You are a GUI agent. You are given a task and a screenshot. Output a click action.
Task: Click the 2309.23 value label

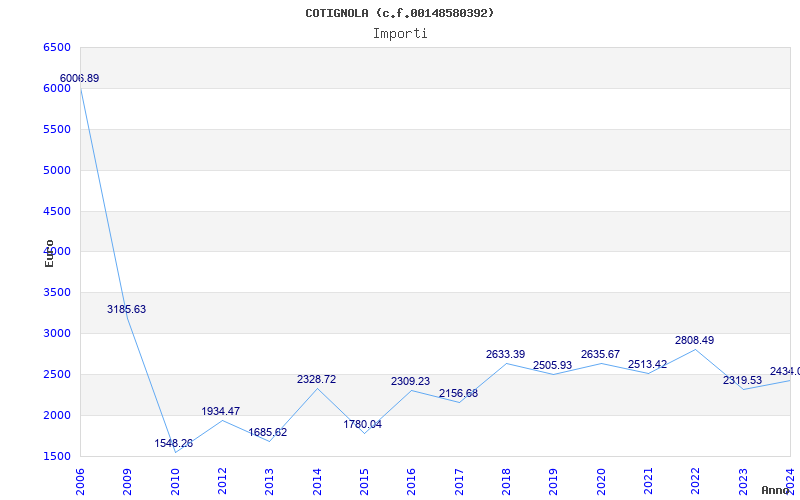410,382
